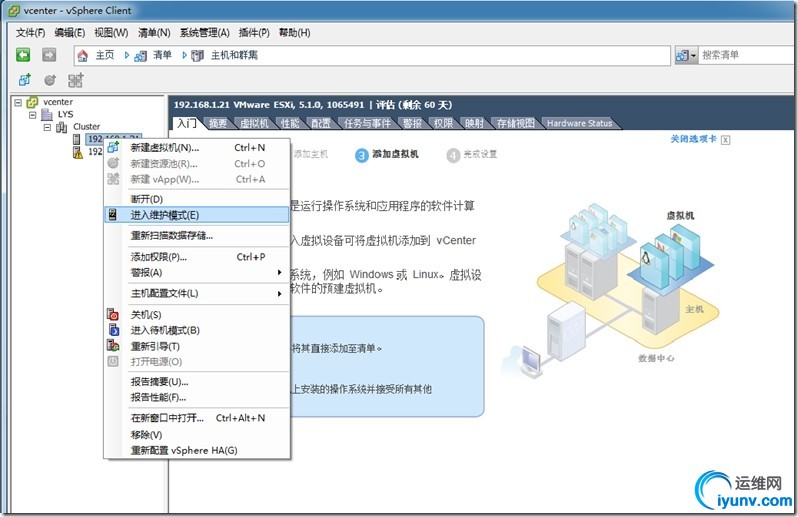Click the new vApp toolbar icon
This screenshot has height=517, width=798.
(75, 80)
